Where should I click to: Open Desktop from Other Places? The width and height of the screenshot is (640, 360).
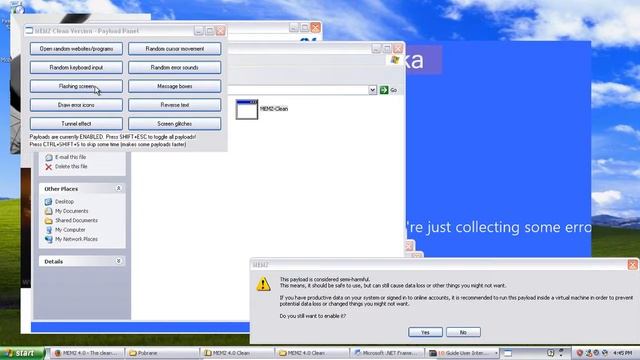(64, 202)
